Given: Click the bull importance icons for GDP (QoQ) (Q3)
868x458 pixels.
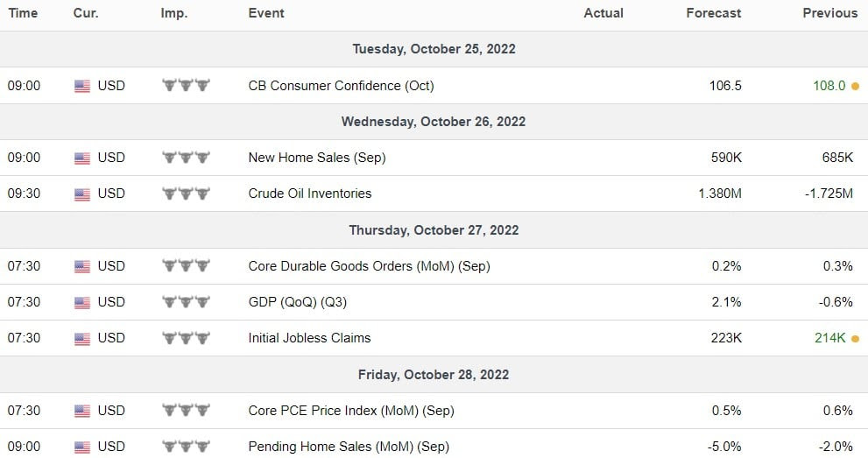Looking at the screenshot, I should click(x=186, y=302).
